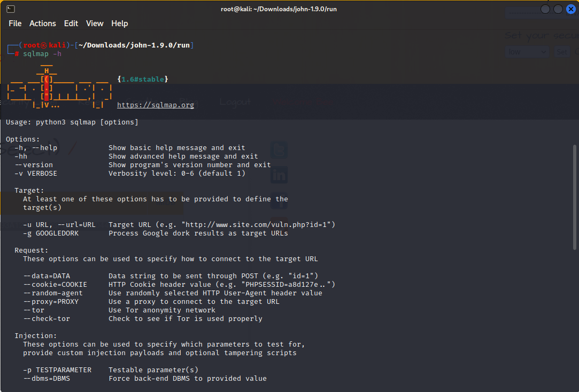Open the Actions menu
This screenshot has width=579, height=392.
coord(42,23)
